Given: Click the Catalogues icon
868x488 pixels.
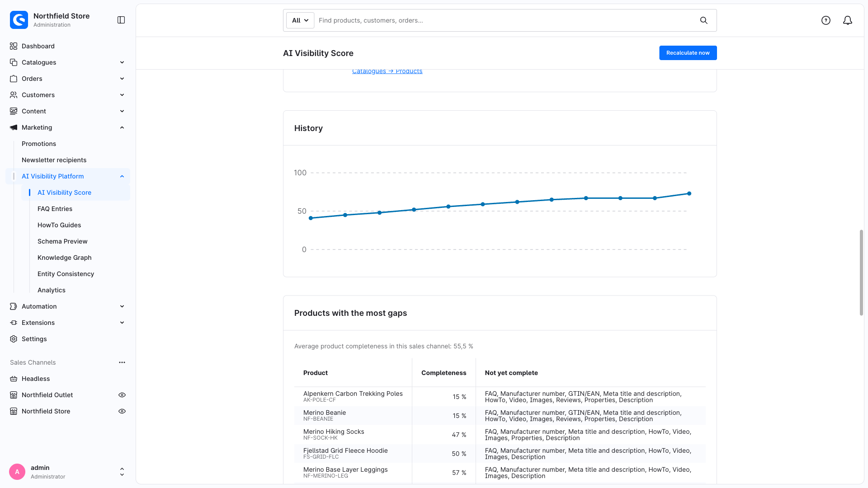Looking at the screenshot, I should coord(14,62).
